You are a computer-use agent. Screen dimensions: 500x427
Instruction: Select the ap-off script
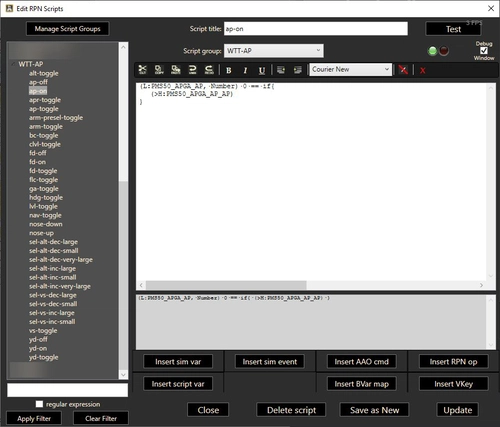coord(38,82)
